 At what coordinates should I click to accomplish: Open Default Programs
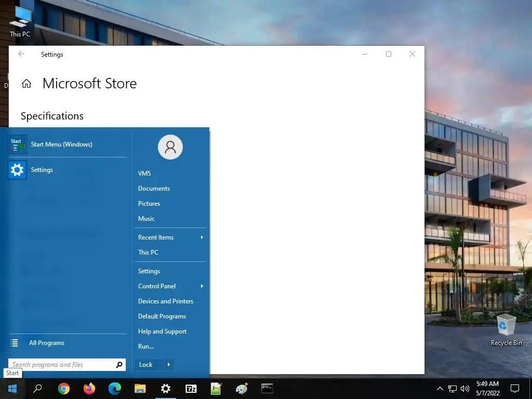tap(162, 316)
